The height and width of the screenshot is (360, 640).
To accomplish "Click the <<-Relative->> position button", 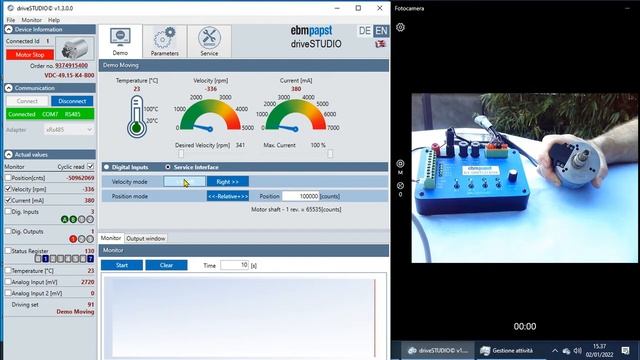I will coord(228,196).
